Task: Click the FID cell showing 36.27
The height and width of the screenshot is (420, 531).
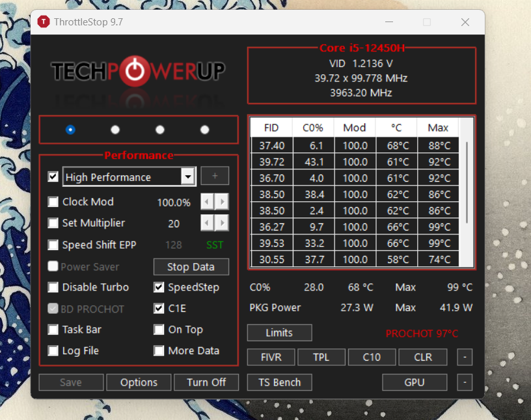Action: coord(272,227)
